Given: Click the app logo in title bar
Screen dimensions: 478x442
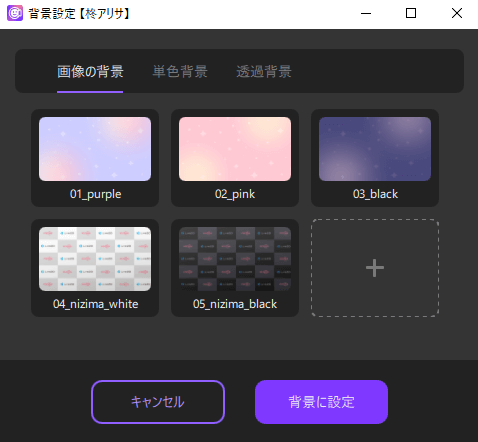Looking at the screenshot, I should point(15,13).
